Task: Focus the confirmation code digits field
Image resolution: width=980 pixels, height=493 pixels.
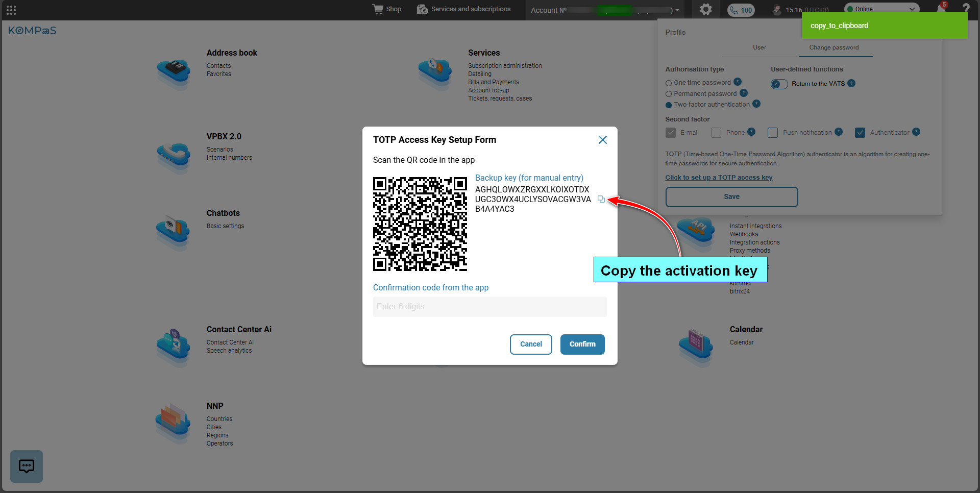Action: (x=489, y=307)
